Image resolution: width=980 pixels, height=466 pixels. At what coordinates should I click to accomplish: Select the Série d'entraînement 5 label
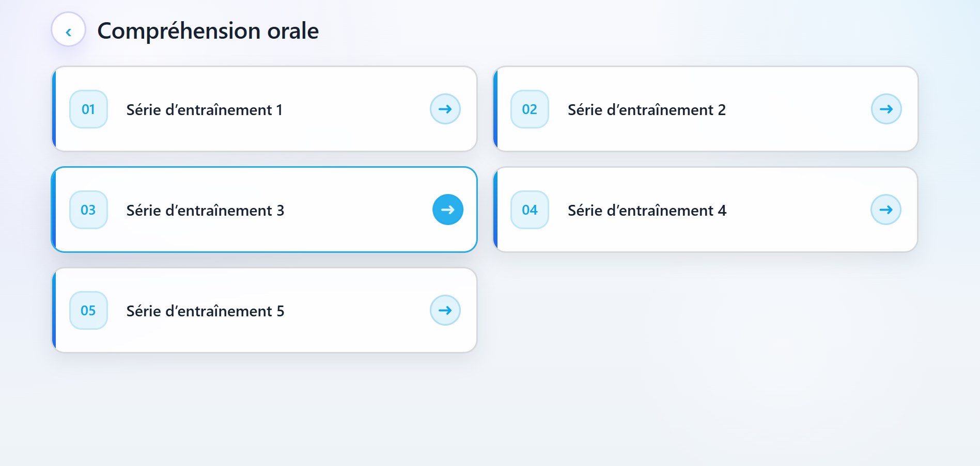[205, 311]
